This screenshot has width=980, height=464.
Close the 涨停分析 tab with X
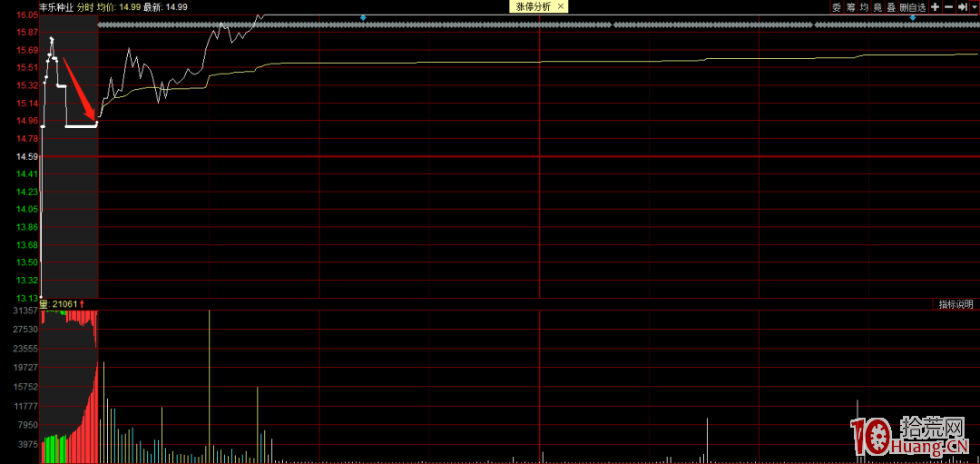(561, 6)
